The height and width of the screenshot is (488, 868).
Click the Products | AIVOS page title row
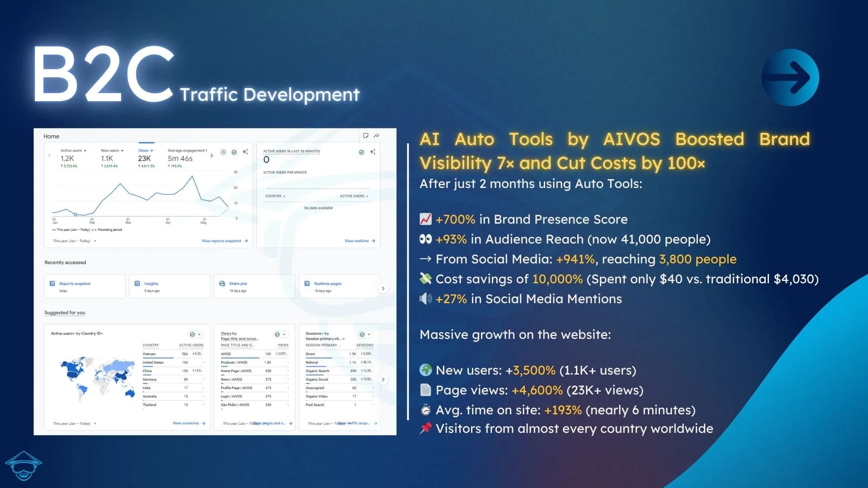[255, 362]
